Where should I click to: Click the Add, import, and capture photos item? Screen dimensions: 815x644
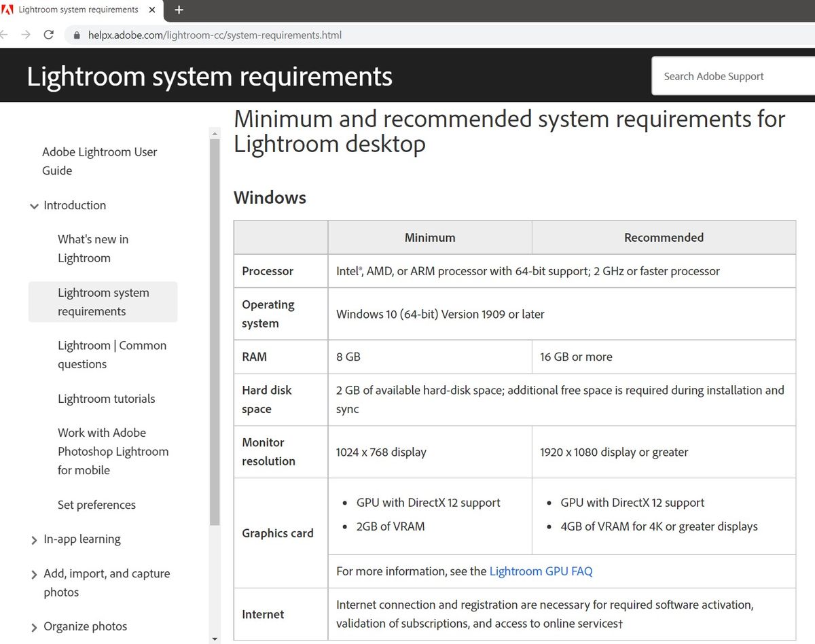[x=107, y=583]
